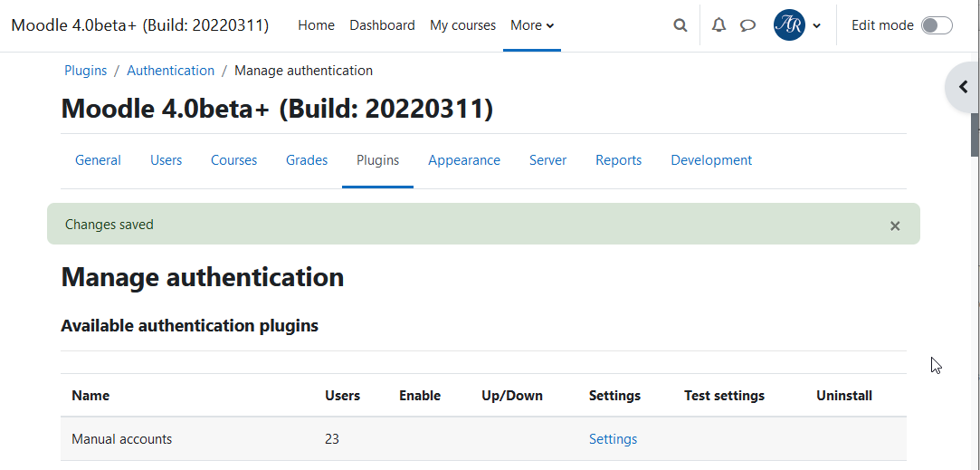Click the 'Test settings' column header
The height and width of the screenshot is (470, 980).
tap(725, 396)
